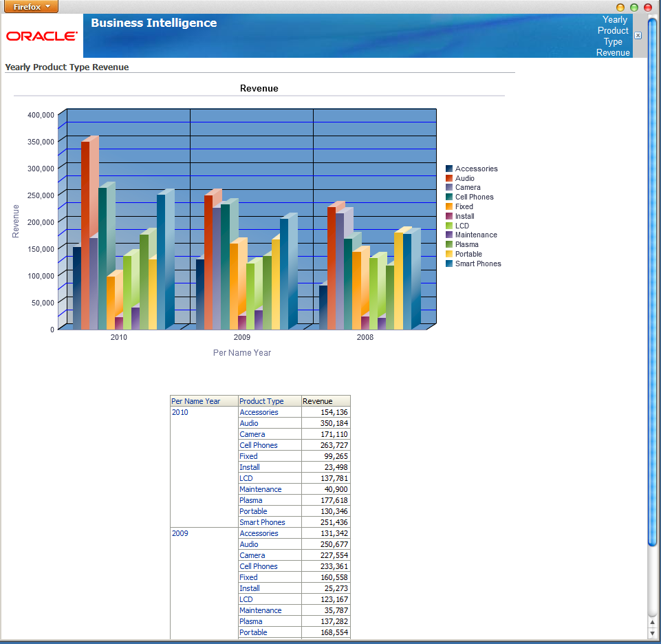Open the Smart Phones link in the table
The height and width of the screenshot is (644, 661).
(x=262, y=522)
